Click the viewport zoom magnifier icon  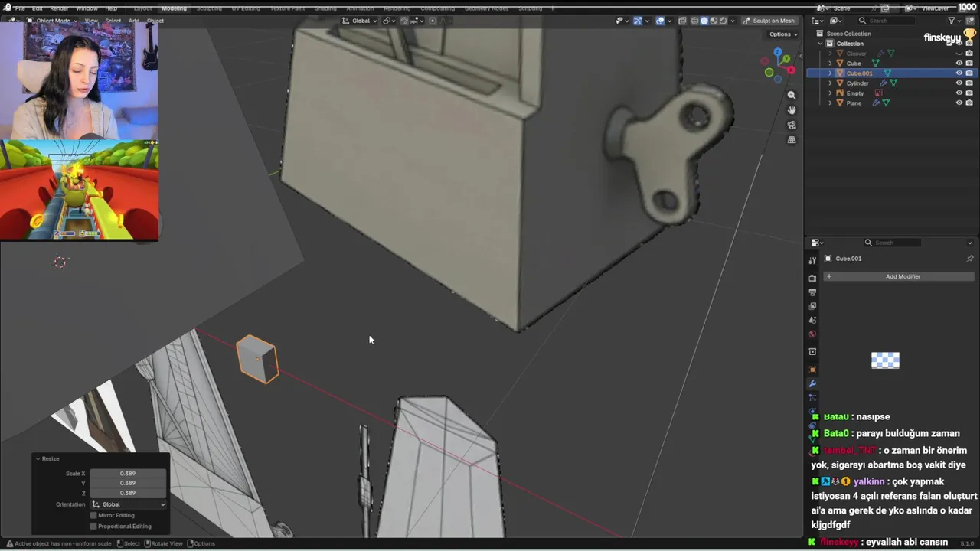point(792,96)
